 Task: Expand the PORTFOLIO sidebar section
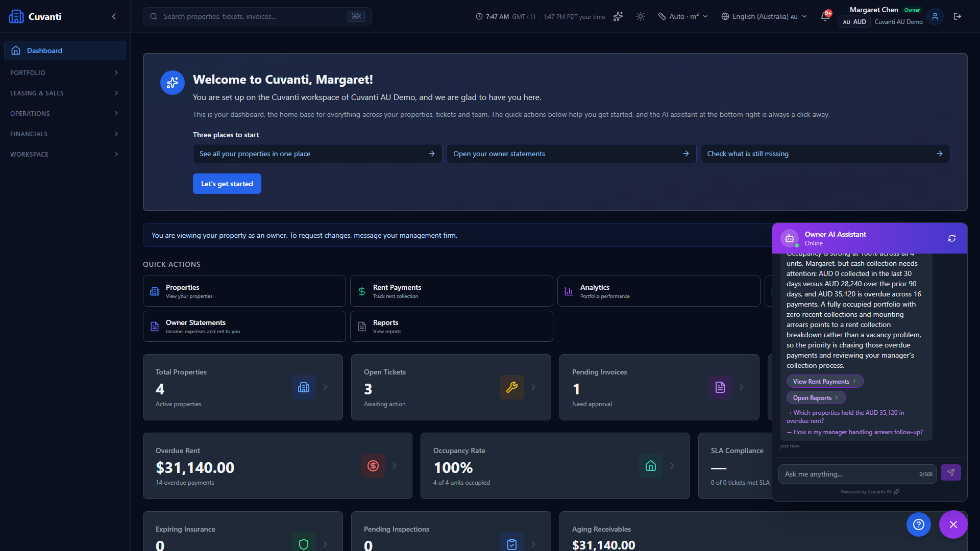pyautogui.click(x=65, y=72)
